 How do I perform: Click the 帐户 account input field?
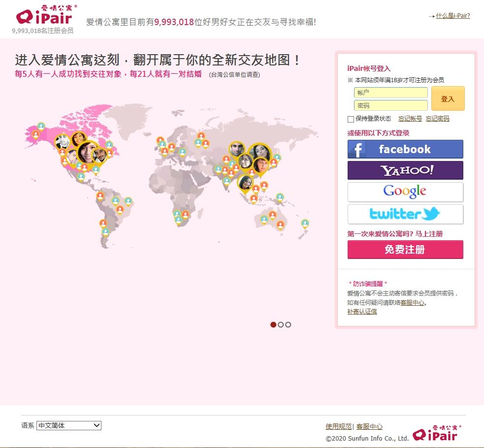coord(391,93)
